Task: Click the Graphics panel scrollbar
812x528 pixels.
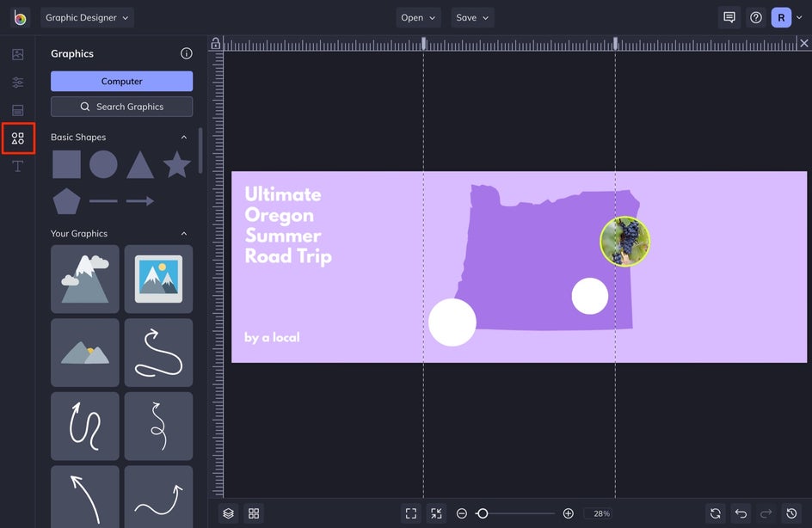Action: coord(200,150)
